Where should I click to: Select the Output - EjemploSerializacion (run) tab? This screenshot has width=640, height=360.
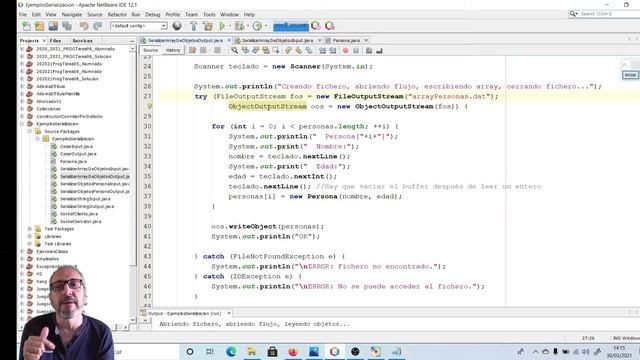pyautogui.click(x=184, y=313)
